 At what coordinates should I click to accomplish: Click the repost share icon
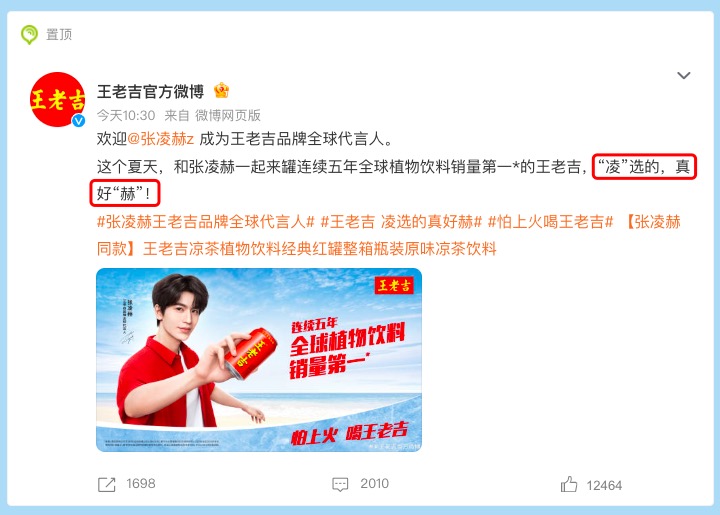107,485
